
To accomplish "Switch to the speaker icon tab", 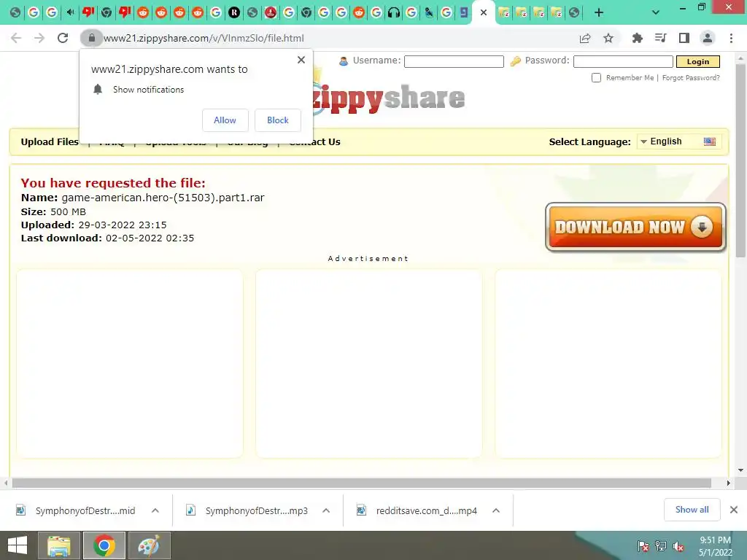I will [x=70, y=13].
